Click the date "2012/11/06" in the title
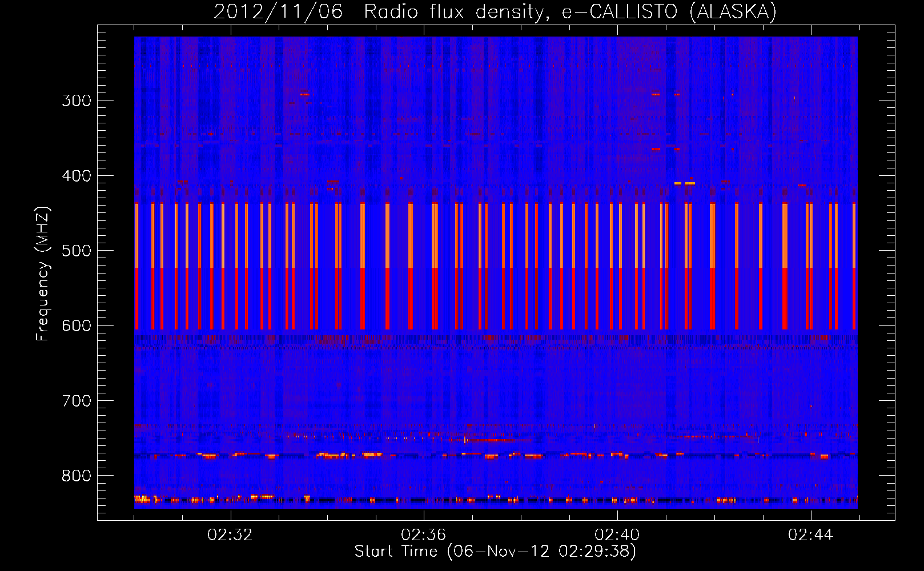This screenshot has height=571, width=924. tap(278, 11)
